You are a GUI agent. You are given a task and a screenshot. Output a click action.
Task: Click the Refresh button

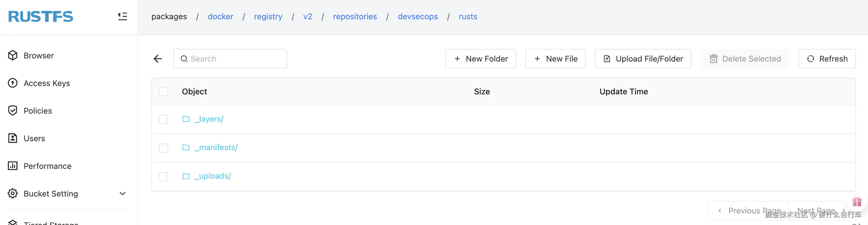(x=827, y=59)
